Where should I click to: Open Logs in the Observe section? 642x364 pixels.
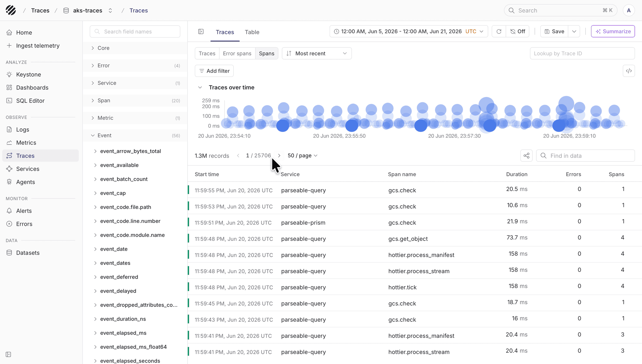point(40,129)
